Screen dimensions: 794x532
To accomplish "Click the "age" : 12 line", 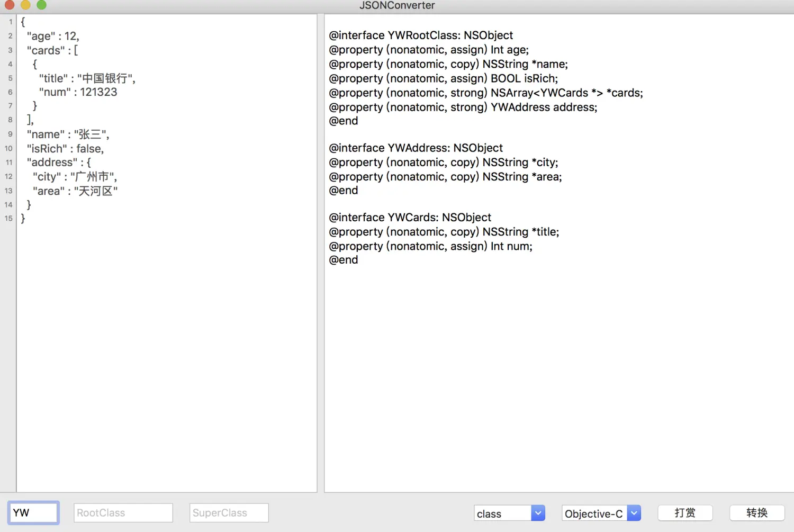I will (53, 36).
